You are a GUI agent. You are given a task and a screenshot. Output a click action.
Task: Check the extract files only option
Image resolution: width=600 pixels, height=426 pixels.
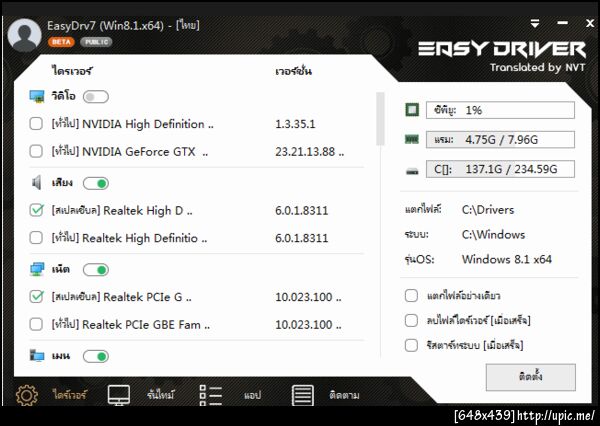point(411,295)
